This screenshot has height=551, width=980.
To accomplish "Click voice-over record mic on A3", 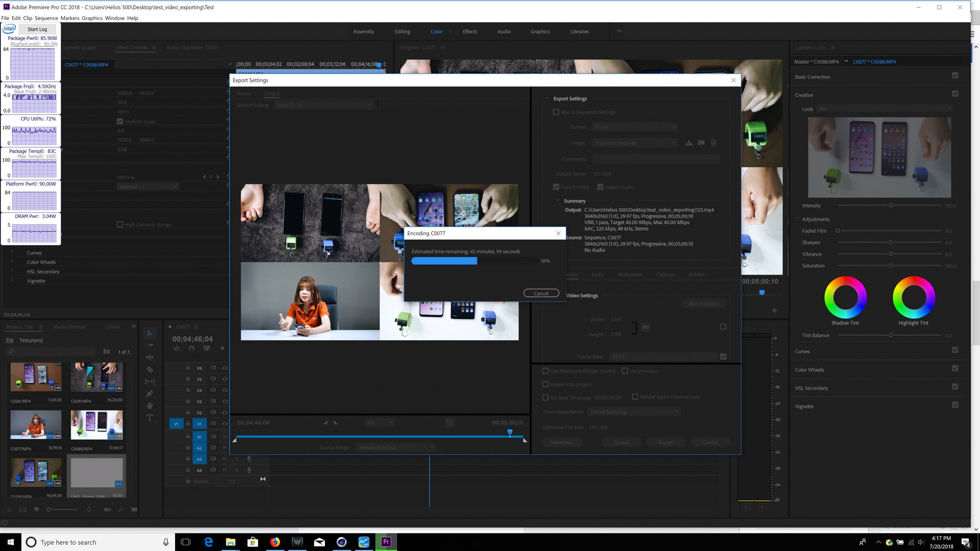I will point(249,459).
